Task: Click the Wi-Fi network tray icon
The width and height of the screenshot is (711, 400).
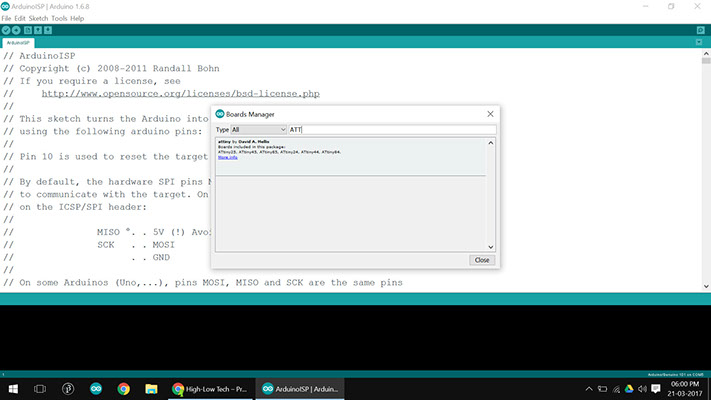Action: (x=616, y=389)
